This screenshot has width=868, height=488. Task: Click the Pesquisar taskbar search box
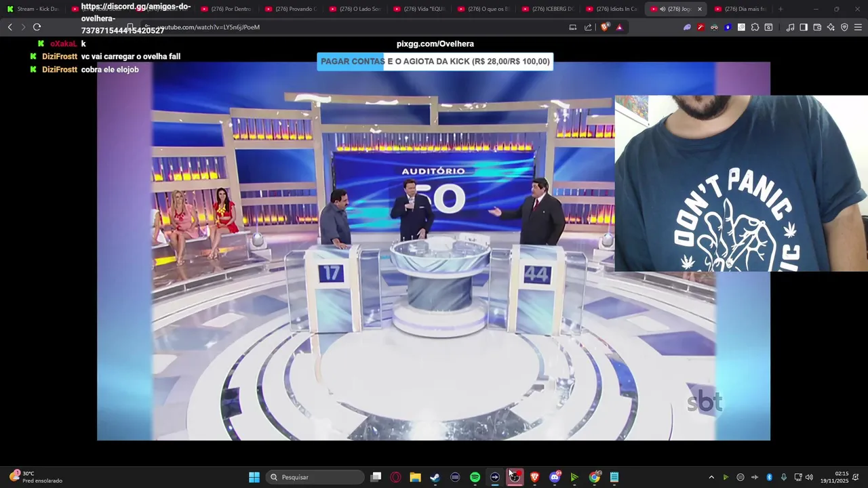pos(314,477)
